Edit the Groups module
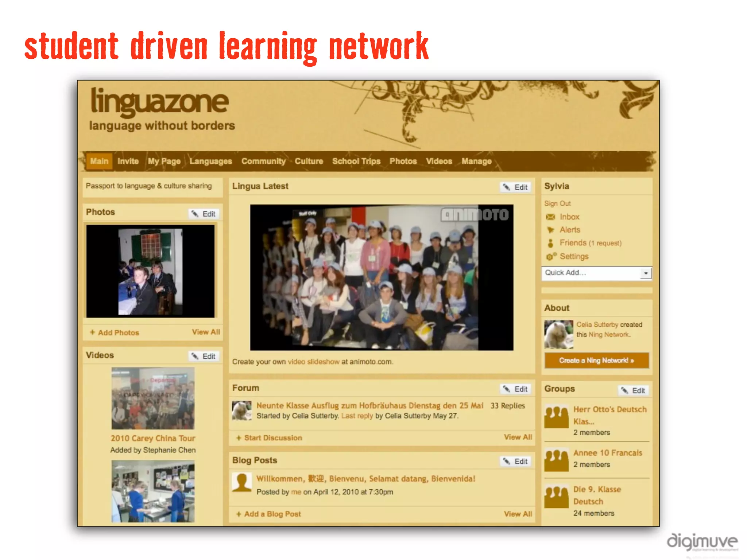 tap(633, 390)
